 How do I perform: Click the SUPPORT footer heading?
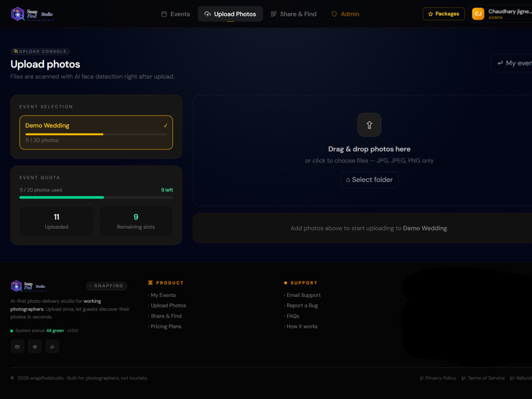click(301, 283)
